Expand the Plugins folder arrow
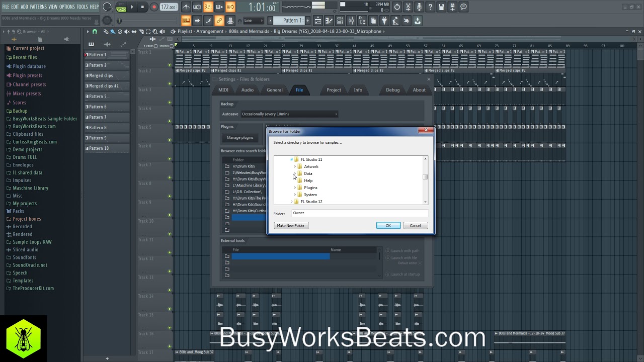Viewport: 644px width, 362px height. 295,188
